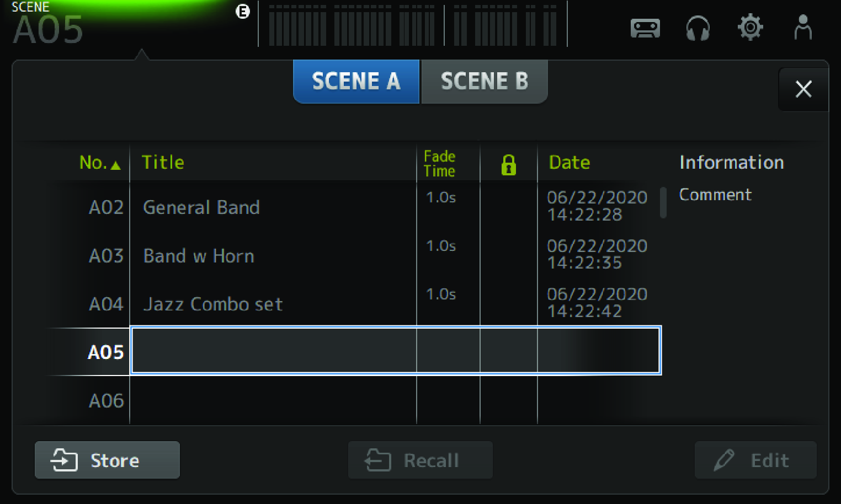
Task: Switch to the SCENE B tab
Action: point(484,82)
